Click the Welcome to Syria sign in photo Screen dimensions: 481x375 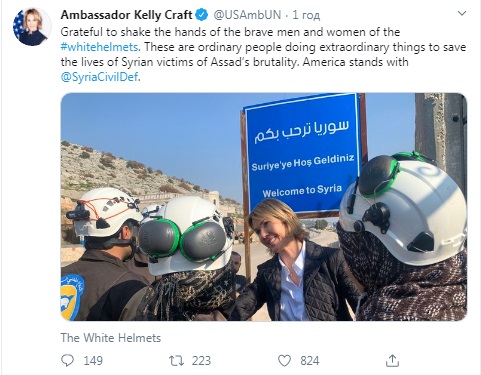pyautogui.click(x=302, y=154)
